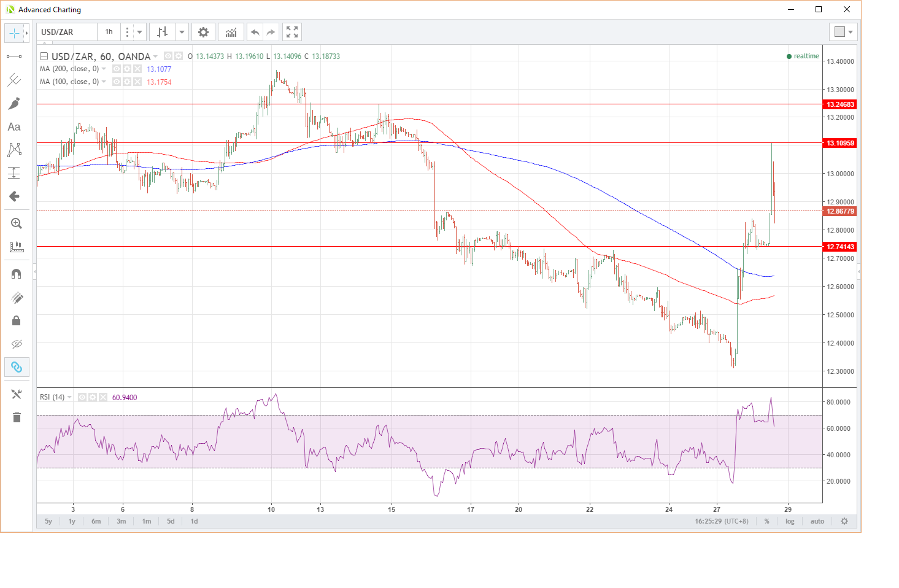The image size is (899, 588).
Task: Select the text annotation tool
Action: tap(14, 126)
